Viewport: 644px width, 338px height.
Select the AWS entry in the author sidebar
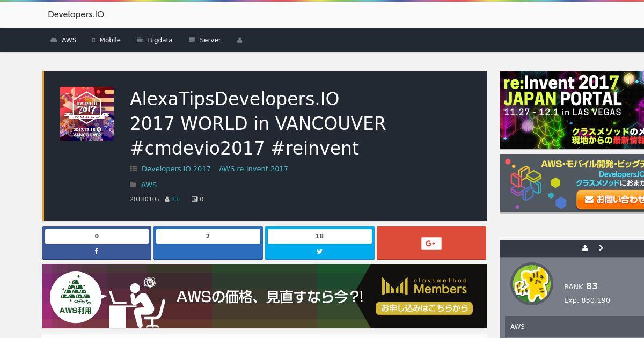coord(574,327)
